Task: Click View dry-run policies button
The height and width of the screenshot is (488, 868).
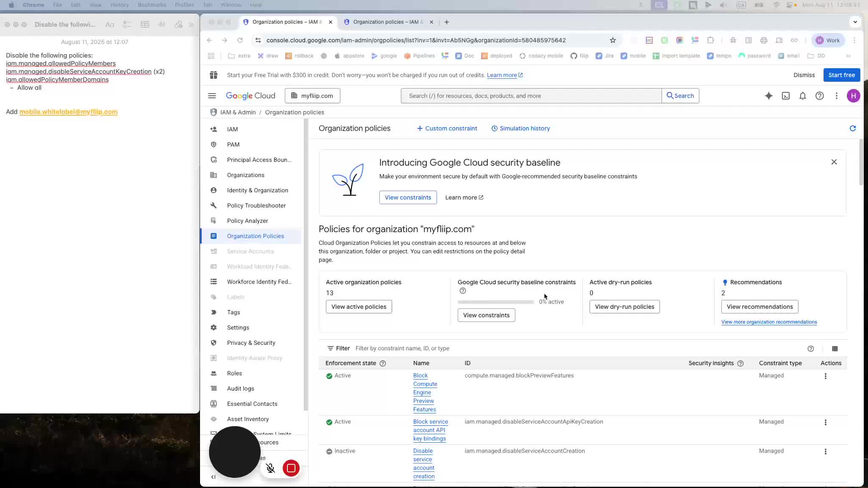Action: point(624,307)
